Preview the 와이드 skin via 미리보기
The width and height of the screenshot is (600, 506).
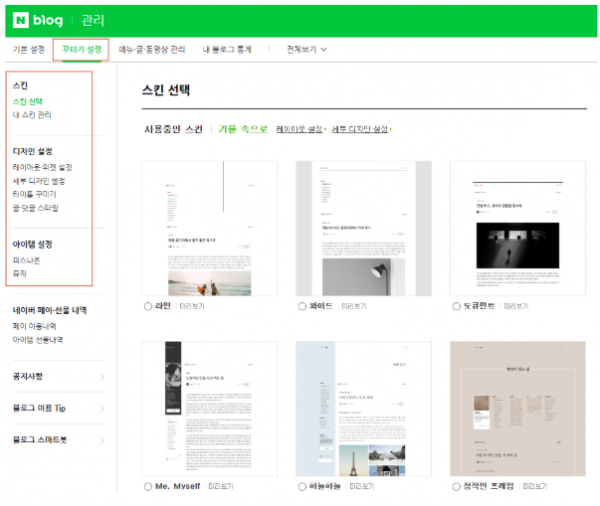(354, 306)
